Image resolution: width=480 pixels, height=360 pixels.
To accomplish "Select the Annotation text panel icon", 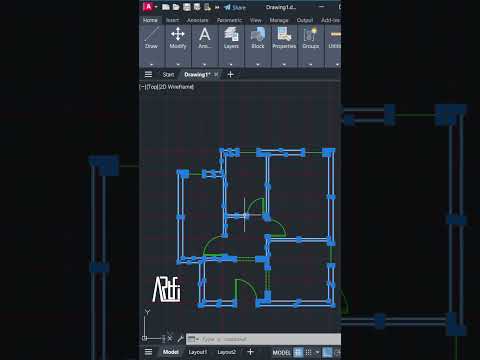I will click(204, 34).
